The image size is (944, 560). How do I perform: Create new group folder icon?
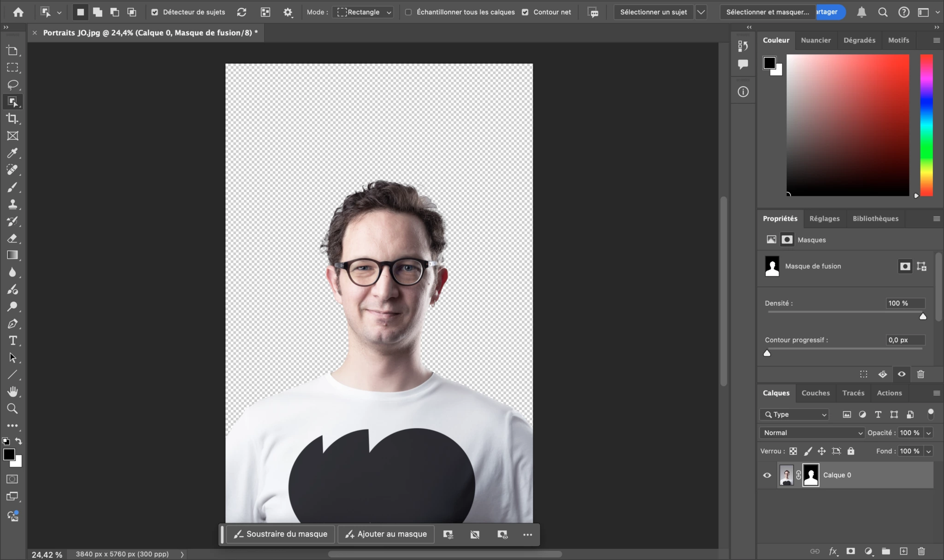(x=886, y=551)
